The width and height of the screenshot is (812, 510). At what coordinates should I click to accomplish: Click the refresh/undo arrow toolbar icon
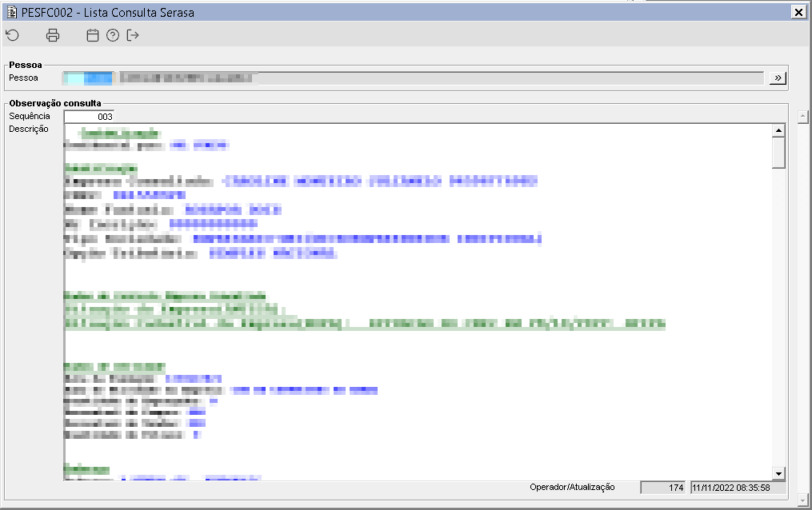pyautogui.click(x=13, y=35)
